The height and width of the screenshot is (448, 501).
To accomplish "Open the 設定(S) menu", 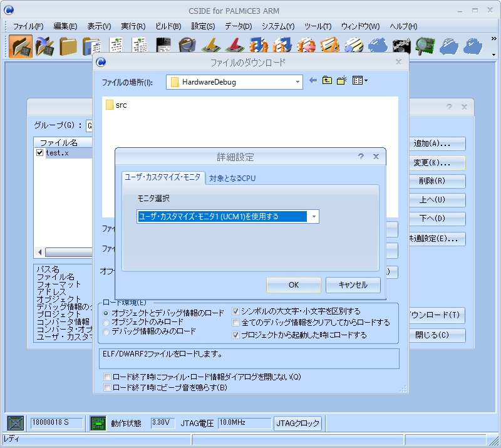I will coord(203,26).
